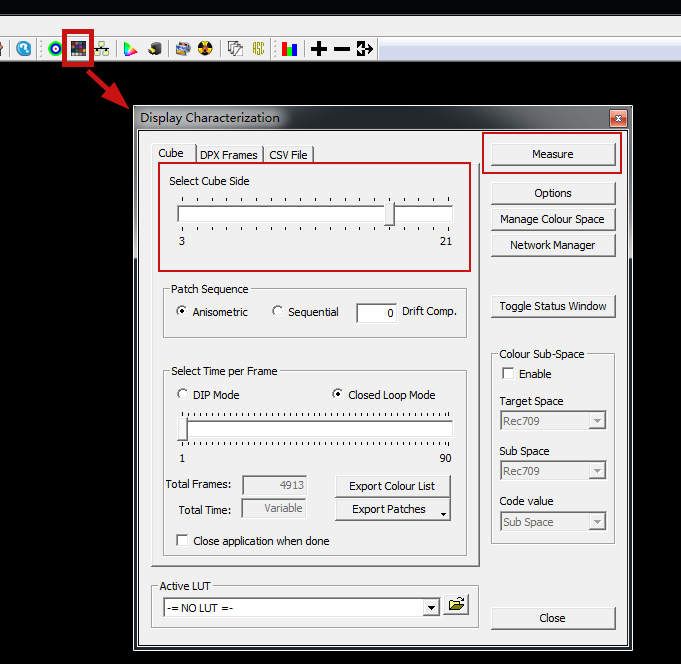Click the black minus toolbar icon

point(342,49)
